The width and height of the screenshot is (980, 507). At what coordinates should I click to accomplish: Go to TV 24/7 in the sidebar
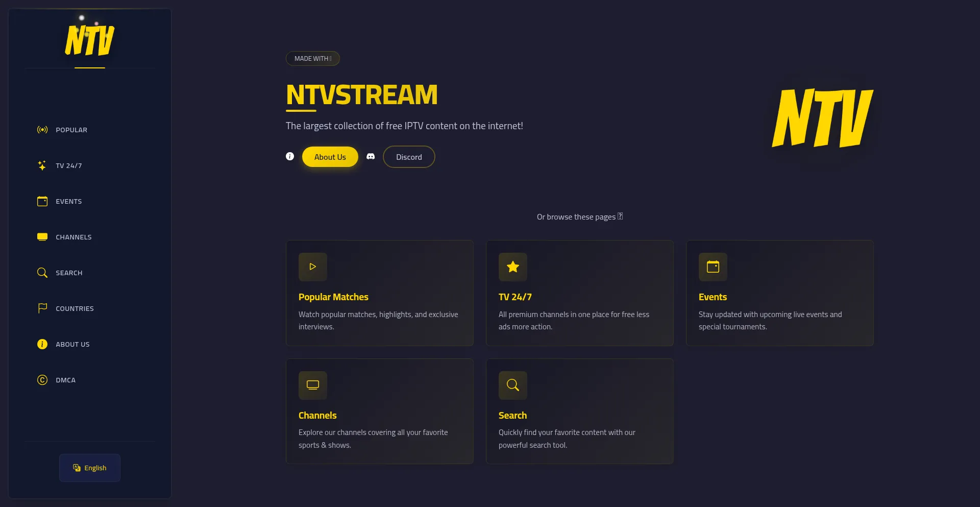(x=69, y=165)
